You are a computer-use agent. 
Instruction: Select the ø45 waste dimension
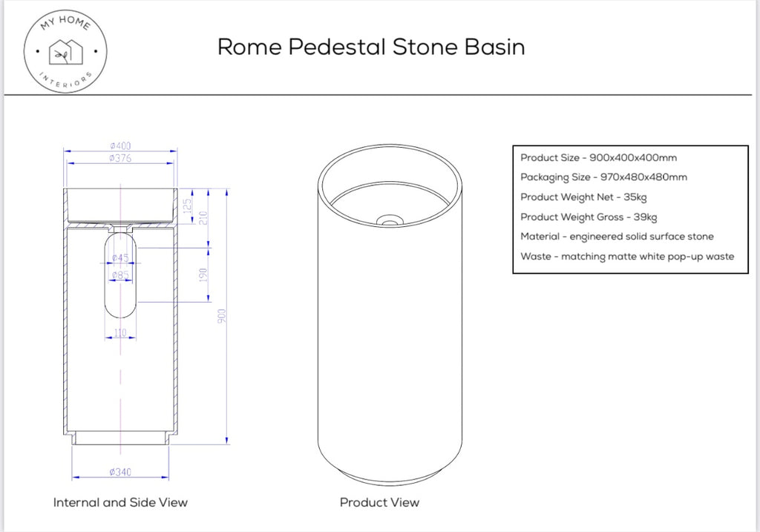[x=120, y=258]
